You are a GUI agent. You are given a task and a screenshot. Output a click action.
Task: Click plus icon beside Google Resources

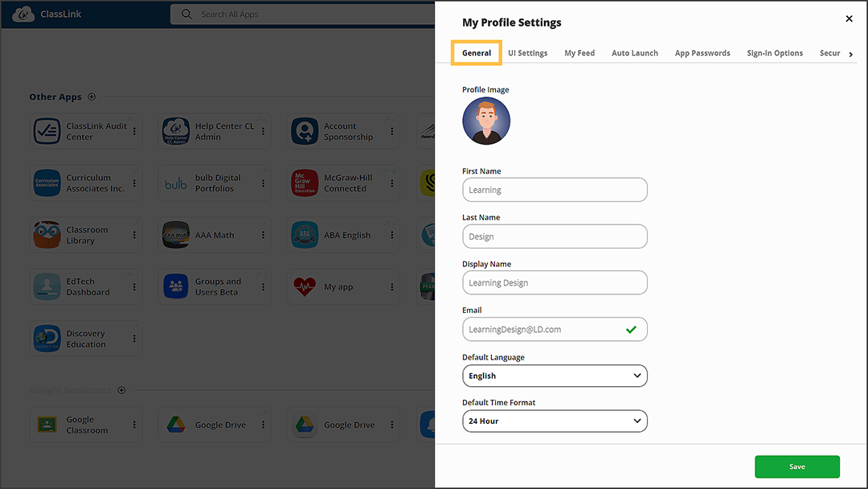tap(121, 390)
